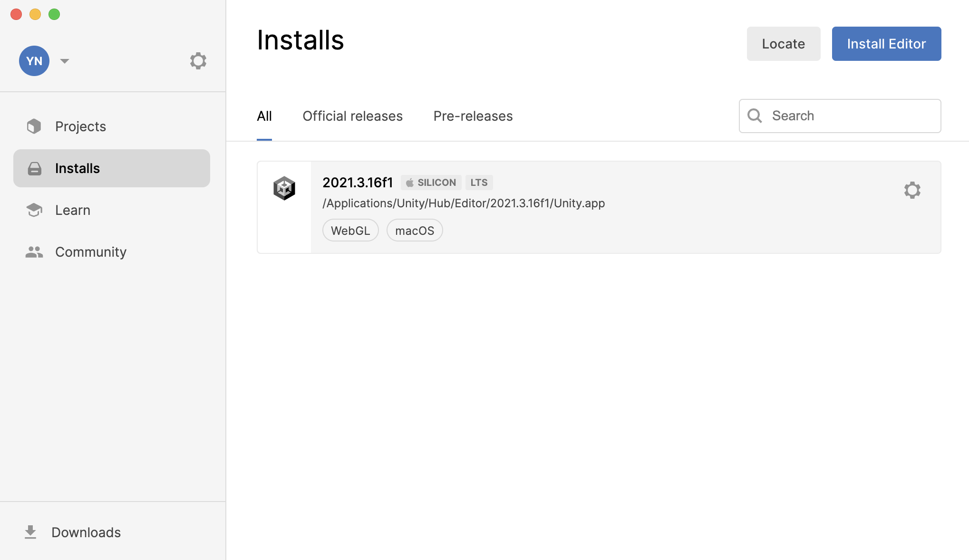The image size is (969, 560).
Task: Click the WebGL module tag
Action: [350, 231]
